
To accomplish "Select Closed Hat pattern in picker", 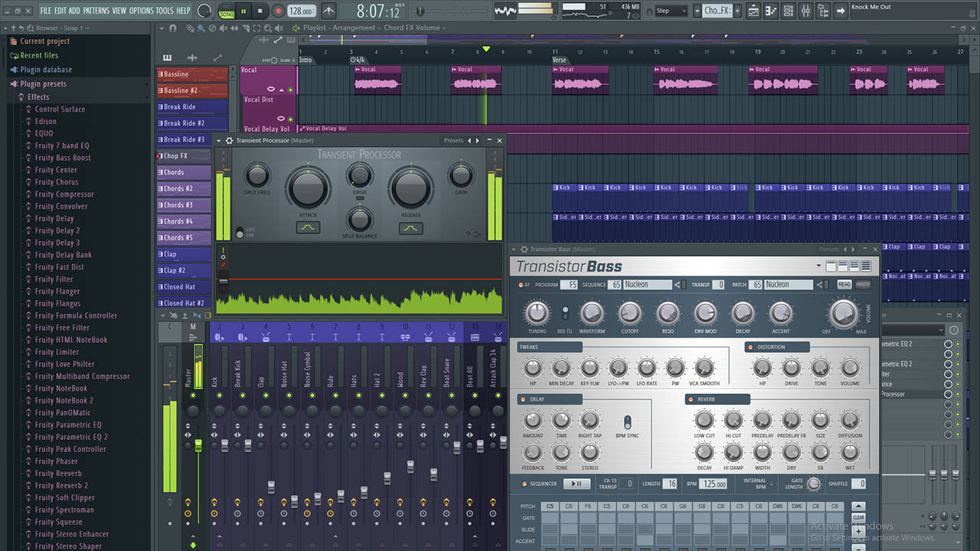I will tap(184, 287).
